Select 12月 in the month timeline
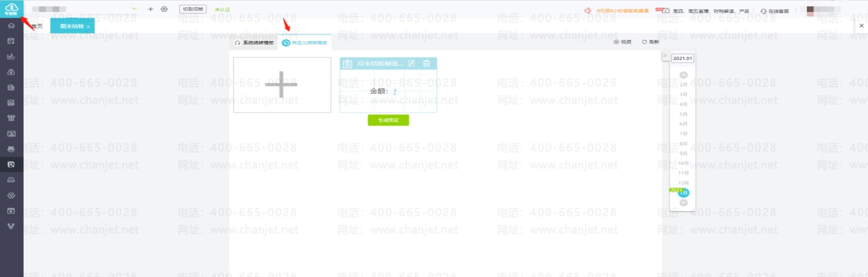 (683, 183)
